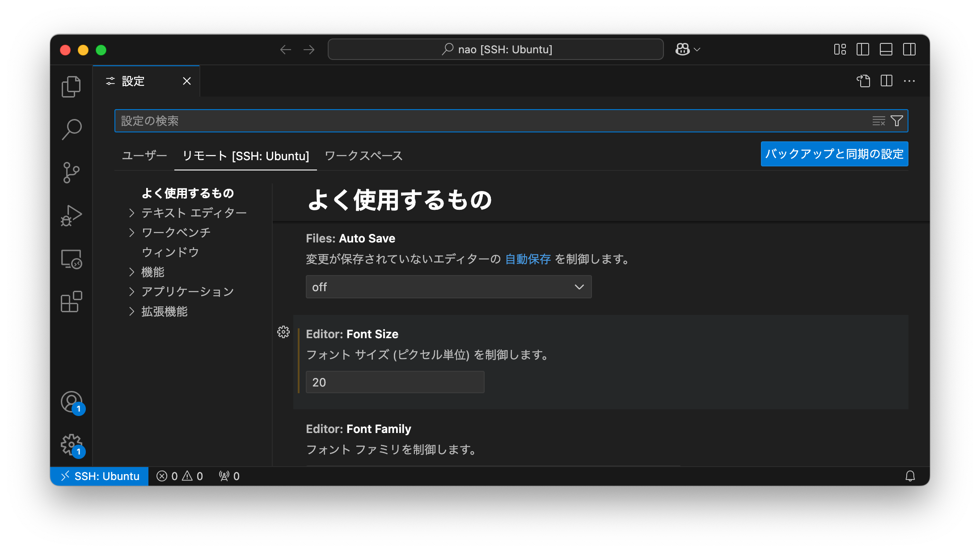Go back with the left arrow

285,50
